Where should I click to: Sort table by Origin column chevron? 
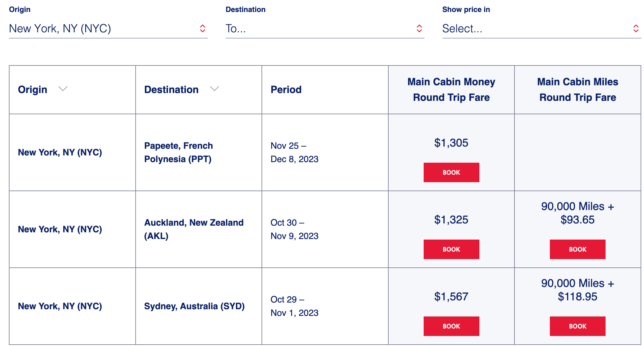(63, 89)
